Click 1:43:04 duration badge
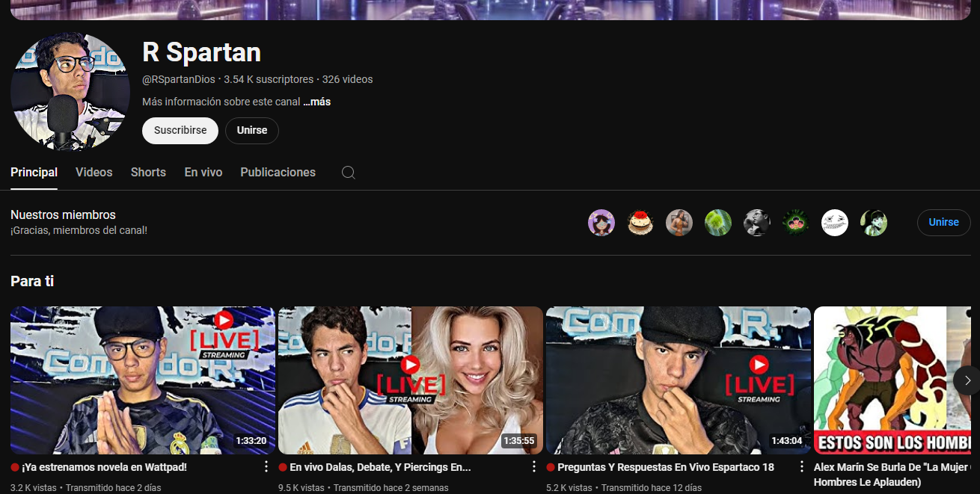 click(787, 441)
